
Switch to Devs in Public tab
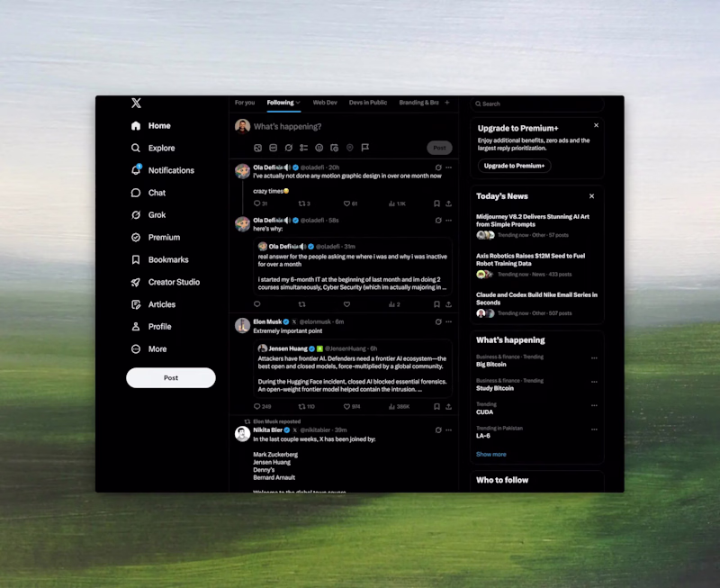pos(368,103)
